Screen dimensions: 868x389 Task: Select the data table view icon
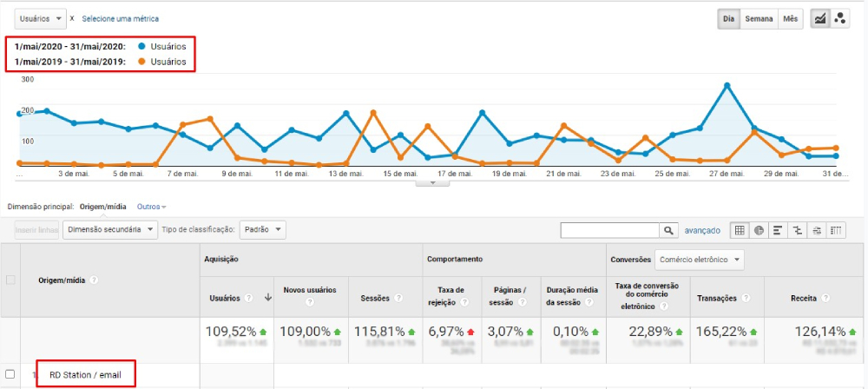740,230
